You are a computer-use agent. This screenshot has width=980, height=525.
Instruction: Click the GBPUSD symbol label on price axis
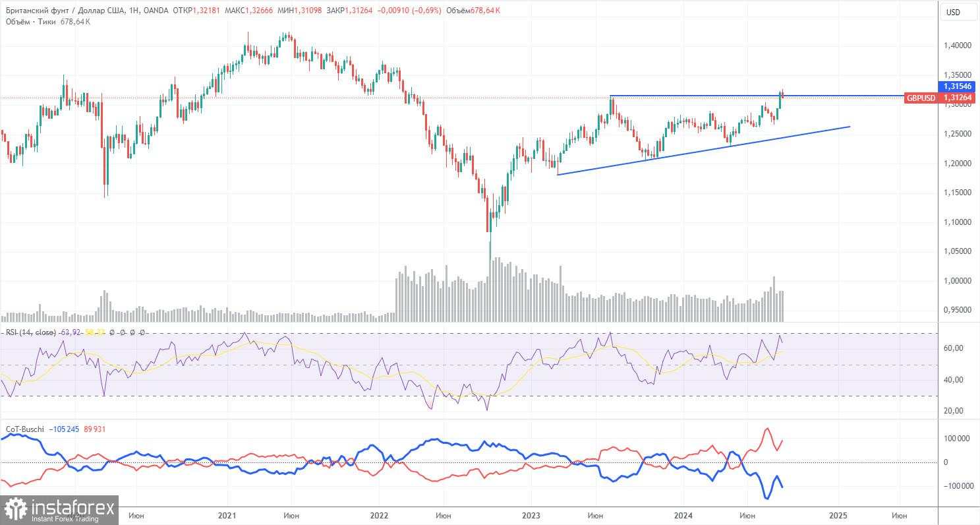[x=921, y=98]
